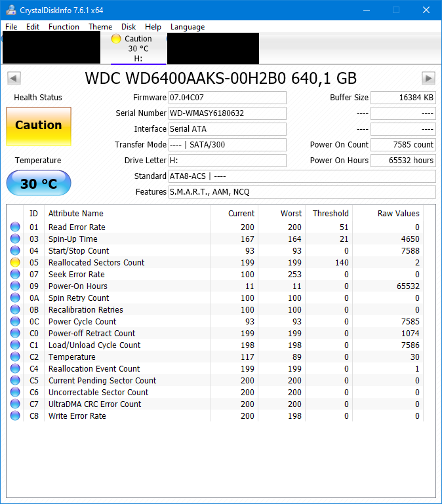Click status circle for Spin-Up Time

pos(15,239)
